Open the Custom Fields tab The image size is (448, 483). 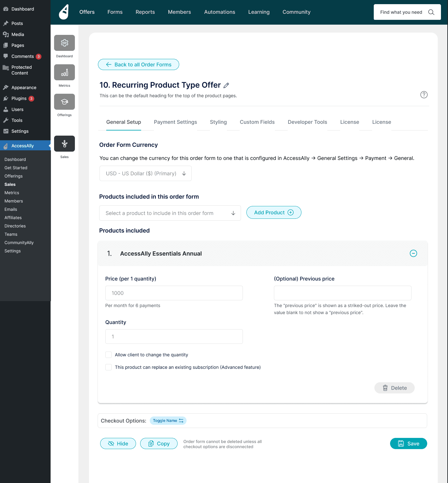(x=257, y=122)
